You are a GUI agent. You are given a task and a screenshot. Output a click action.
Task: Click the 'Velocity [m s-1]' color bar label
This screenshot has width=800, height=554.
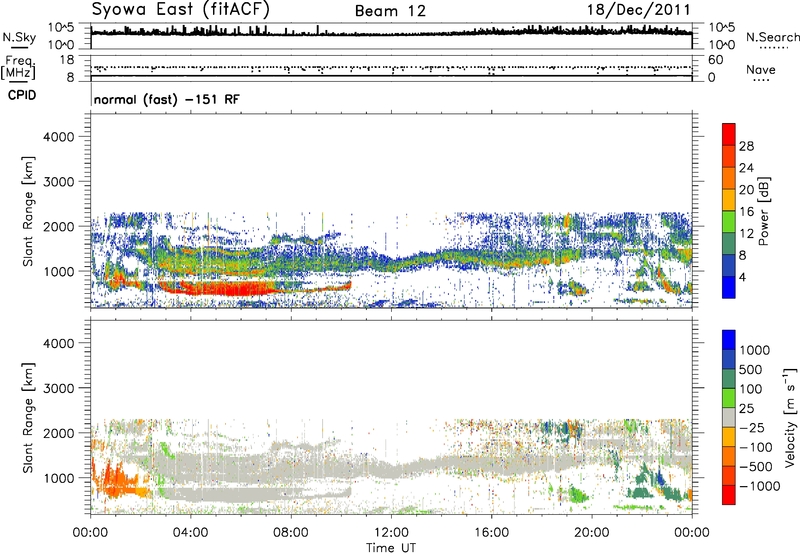click(790, 417)
